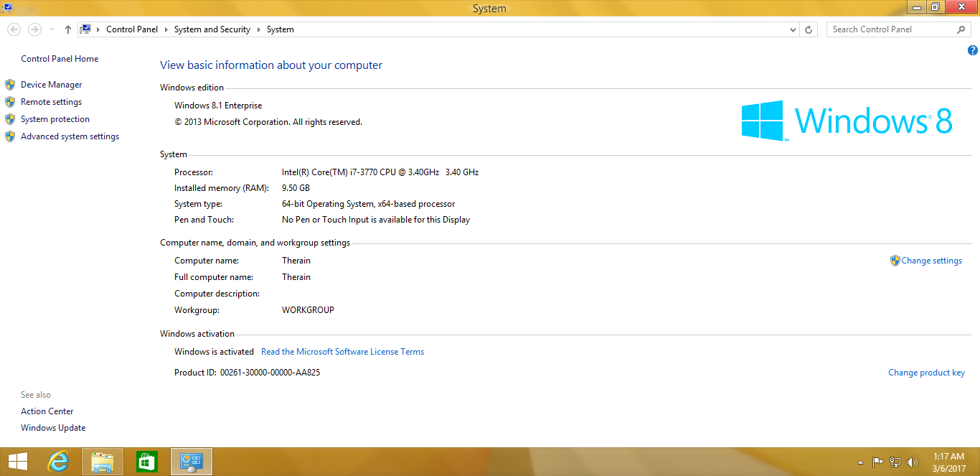Open Action Center link
Image resolution: width=980 pixels, height=476 pixels.
(47, 411)
